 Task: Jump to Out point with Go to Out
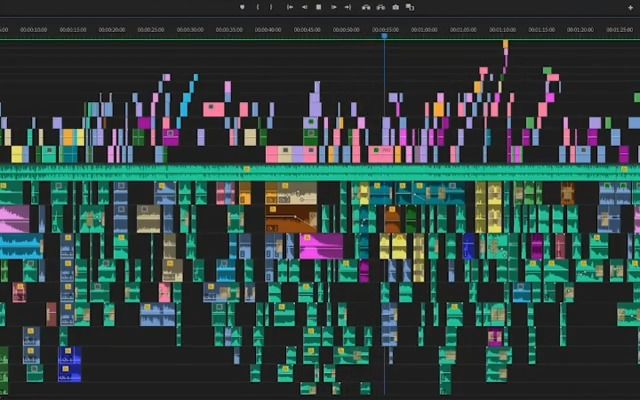[x=348, y=7]
